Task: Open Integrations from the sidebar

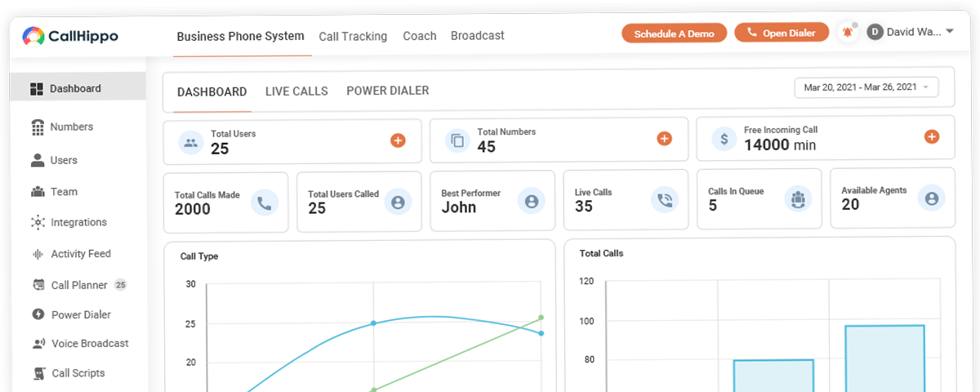Action: pyautogui.click(x=78, y=222)
